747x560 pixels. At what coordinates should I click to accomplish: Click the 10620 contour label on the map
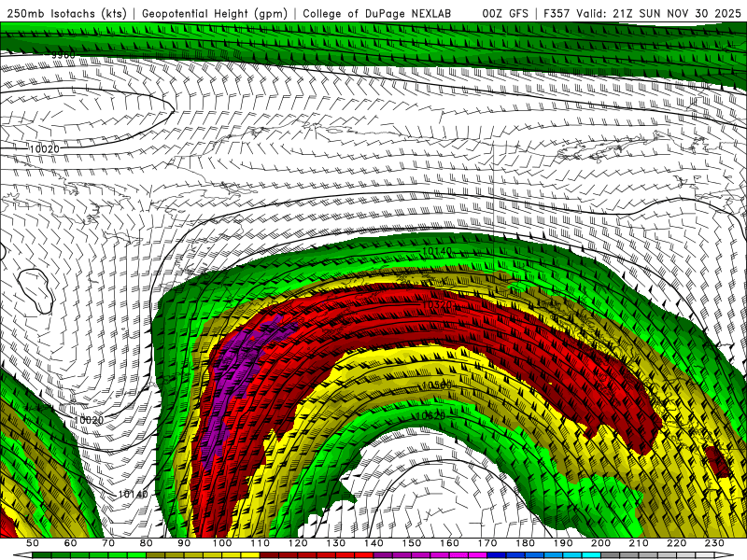pos(430,416)
